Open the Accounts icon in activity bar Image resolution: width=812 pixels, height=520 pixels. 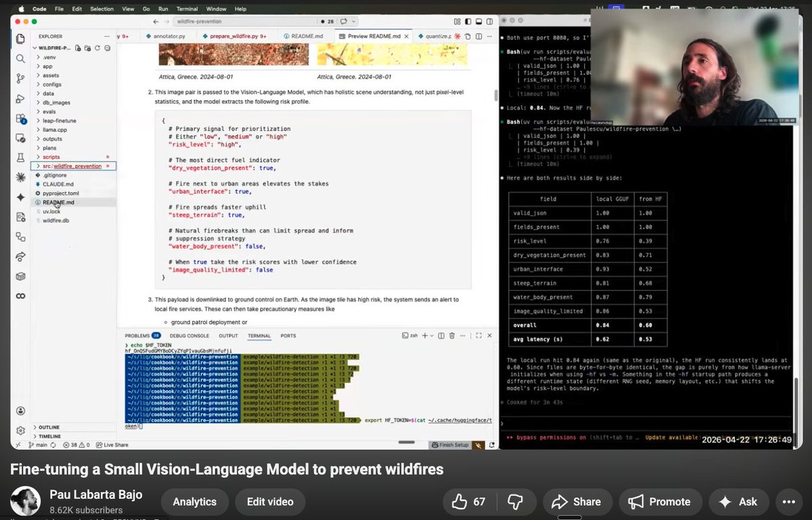tap(20, 411)
